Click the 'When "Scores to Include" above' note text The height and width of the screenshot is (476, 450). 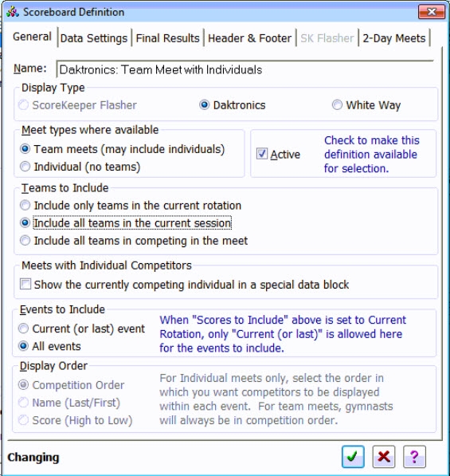(x=283, y=334)
